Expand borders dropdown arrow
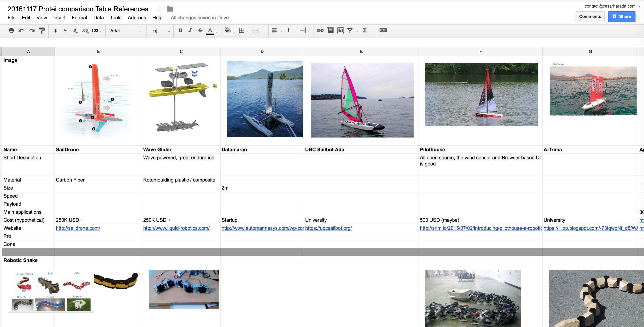 [248, 31]
